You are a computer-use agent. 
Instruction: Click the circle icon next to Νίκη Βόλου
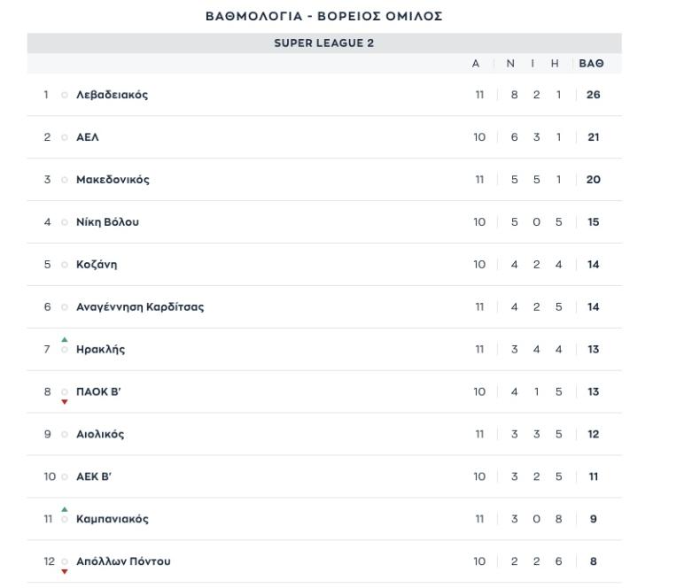tap(65, 222)
